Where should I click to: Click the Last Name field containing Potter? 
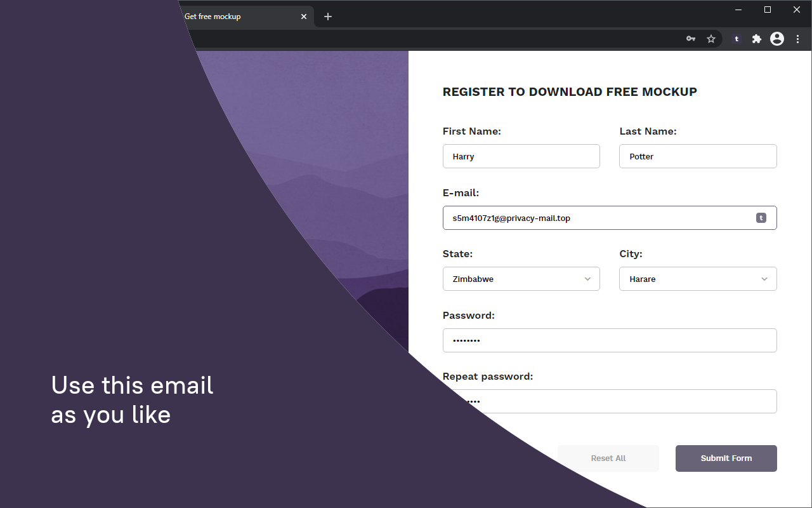click(698, 156)
